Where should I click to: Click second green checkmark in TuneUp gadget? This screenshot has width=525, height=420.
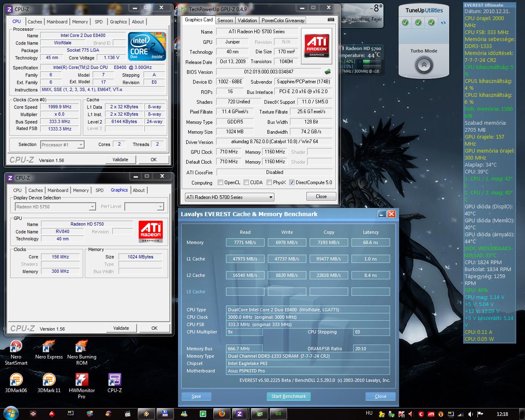point(418,23)
